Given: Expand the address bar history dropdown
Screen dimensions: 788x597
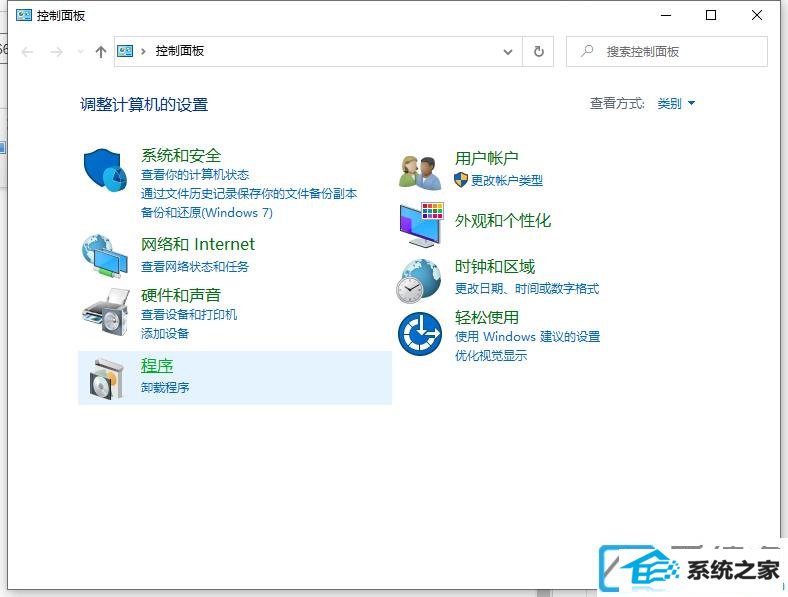Looking at the screenshot, I should click(508, 52).
